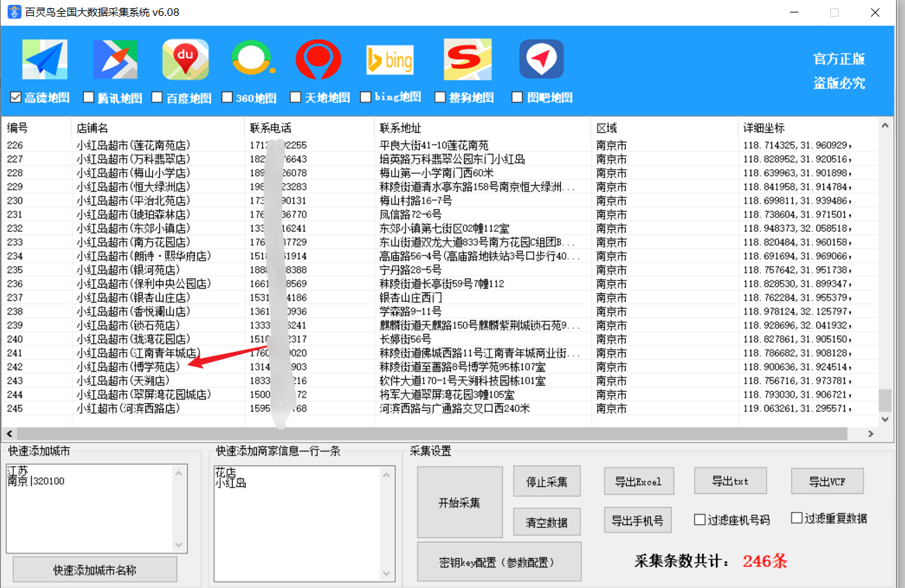905x588 pixels.
Task: Select row 小红岛超市(香悦澜山店)
Action: tap(439, 312)
